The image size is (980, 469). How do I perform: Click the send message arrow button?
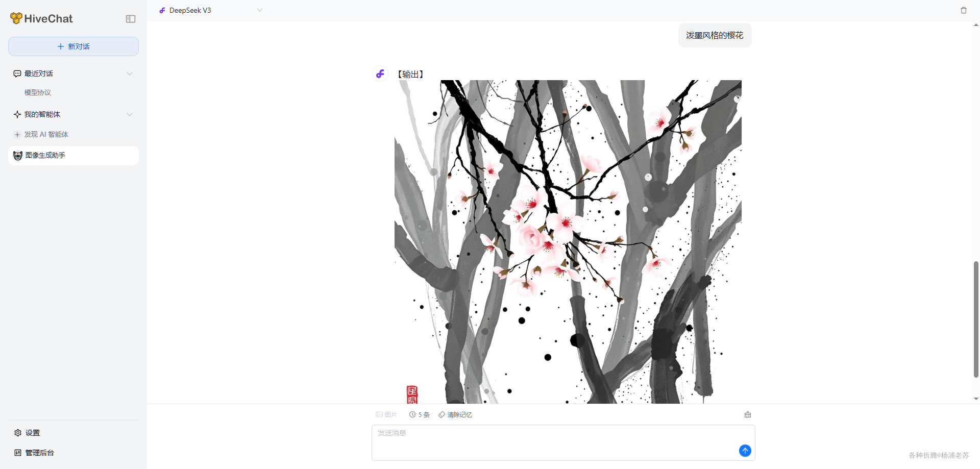[x=745, y=451]
